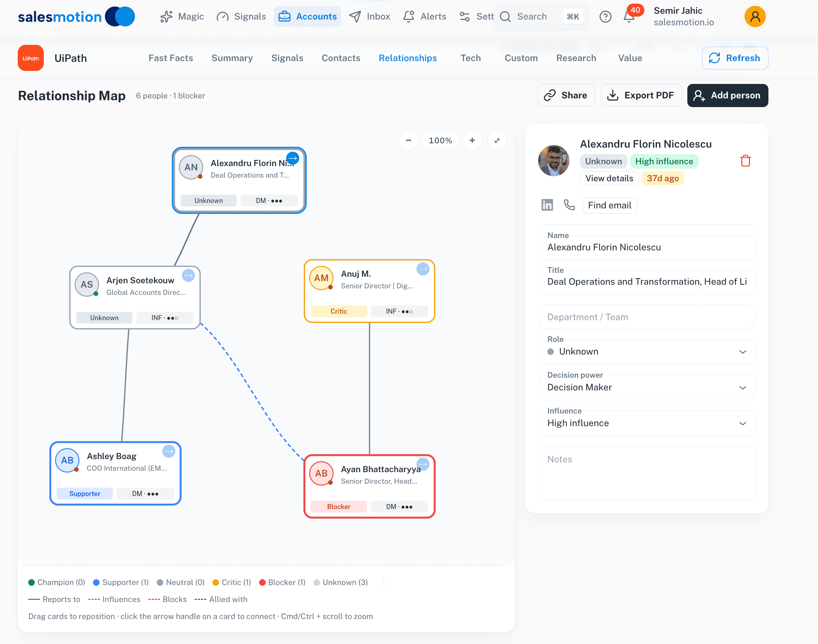The height and width of the screenshot is (644, 818).
Task: Click the orange user profile avatar
Action: click(x=755, y=17)
